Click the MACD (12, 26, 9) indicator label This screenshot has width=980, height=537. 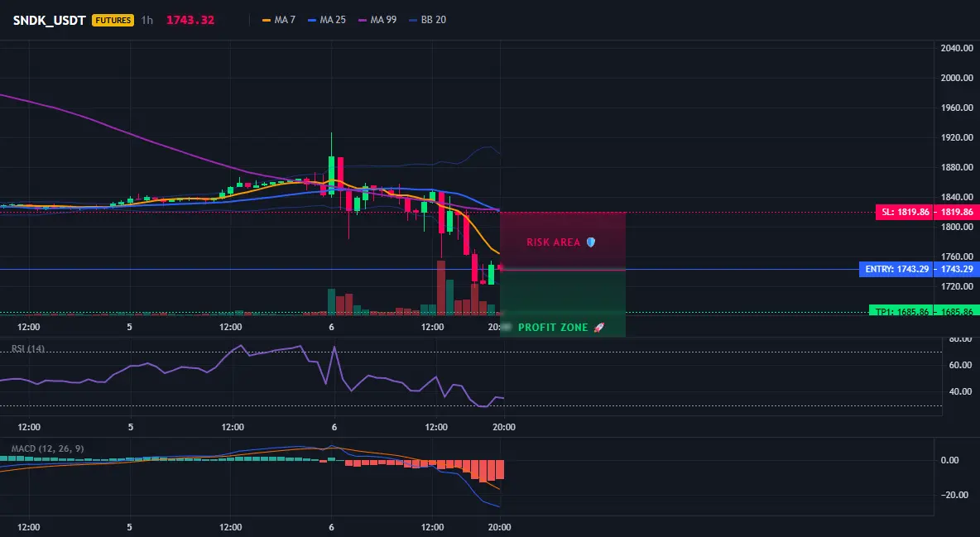coord(47,448)
